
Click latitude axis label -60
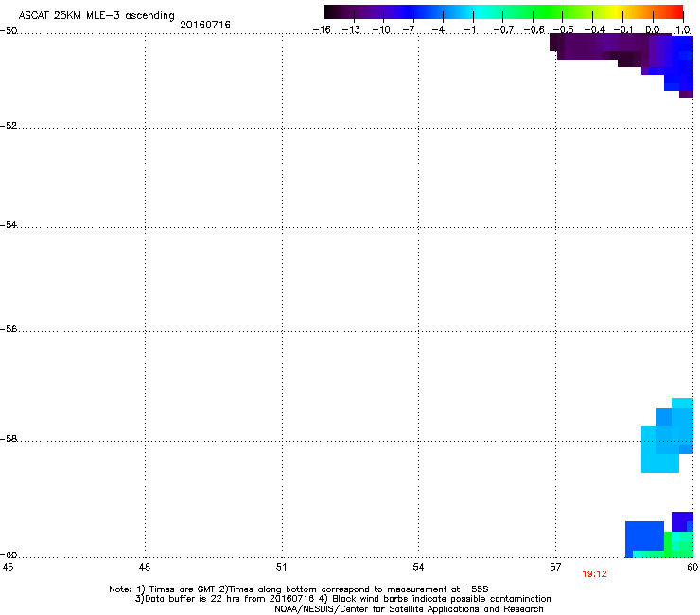pos(9,554)
